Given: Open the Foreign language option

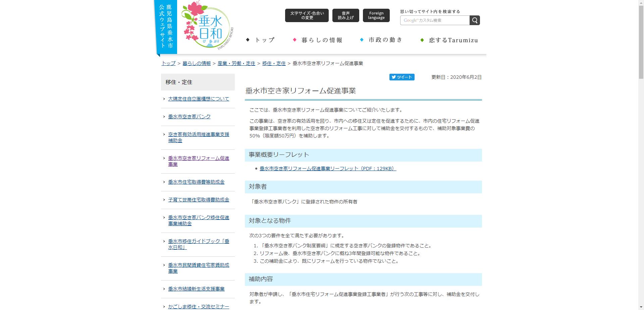Looking at the screenshot, I should [x=376, y=15].
